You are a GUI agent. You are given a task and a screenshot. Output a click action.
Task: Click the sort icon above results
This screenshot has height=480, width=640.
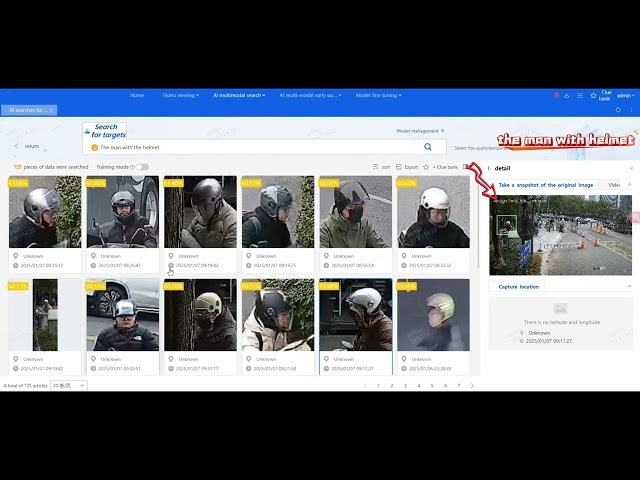376,167
